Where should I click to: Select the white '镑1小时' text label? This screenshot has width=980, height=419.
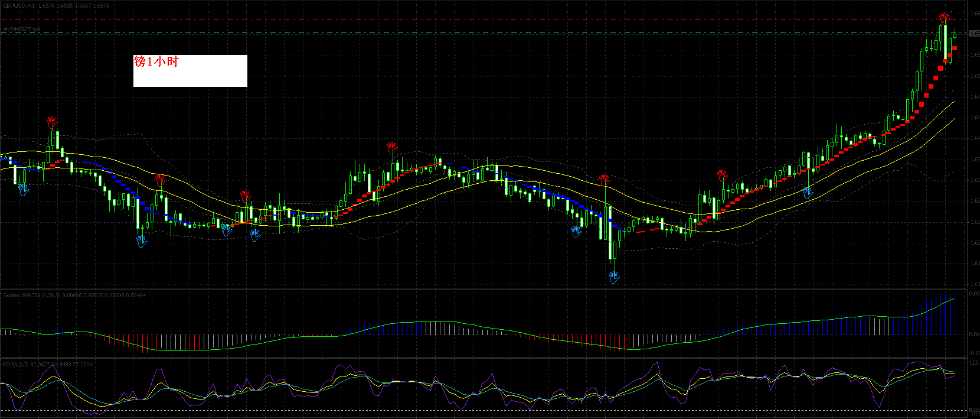point(190,71)
